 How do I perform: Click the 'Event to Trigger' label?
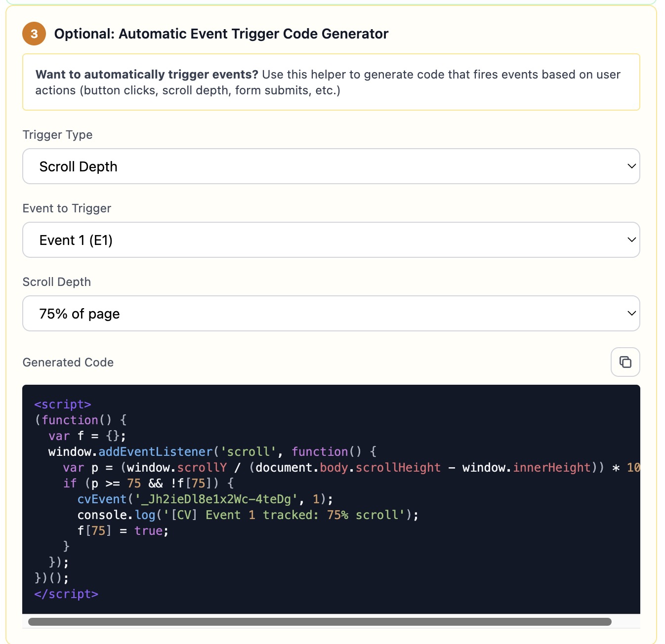point(67,208)
